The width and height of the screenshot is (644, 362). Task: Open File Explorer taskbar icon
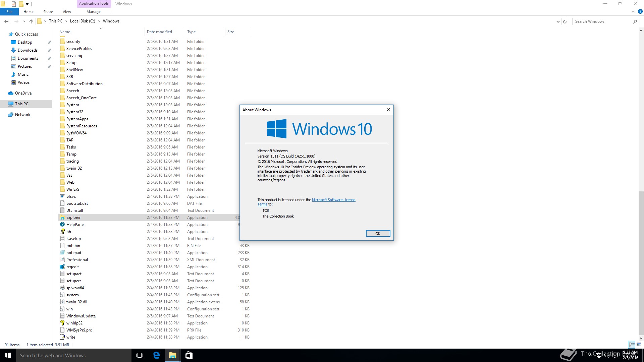(172, 355)
